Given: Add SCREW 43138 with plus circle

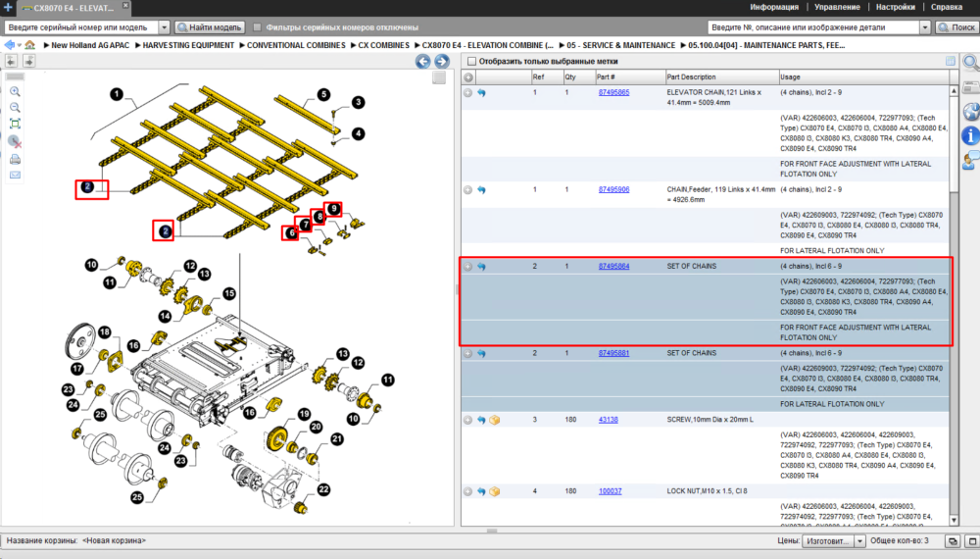Looking at the screenshot, I should click(x=468, y=420).
